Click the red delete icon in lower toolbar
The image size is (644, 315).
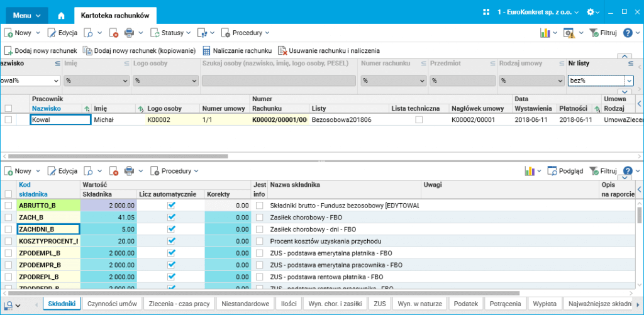(x=114, y=170)
